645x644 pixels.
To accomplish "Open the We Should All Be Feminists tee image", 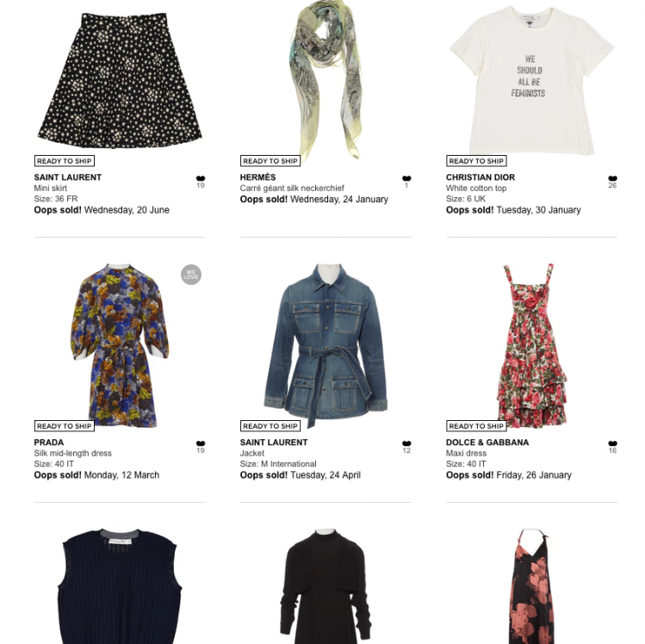I will (531, 81).
